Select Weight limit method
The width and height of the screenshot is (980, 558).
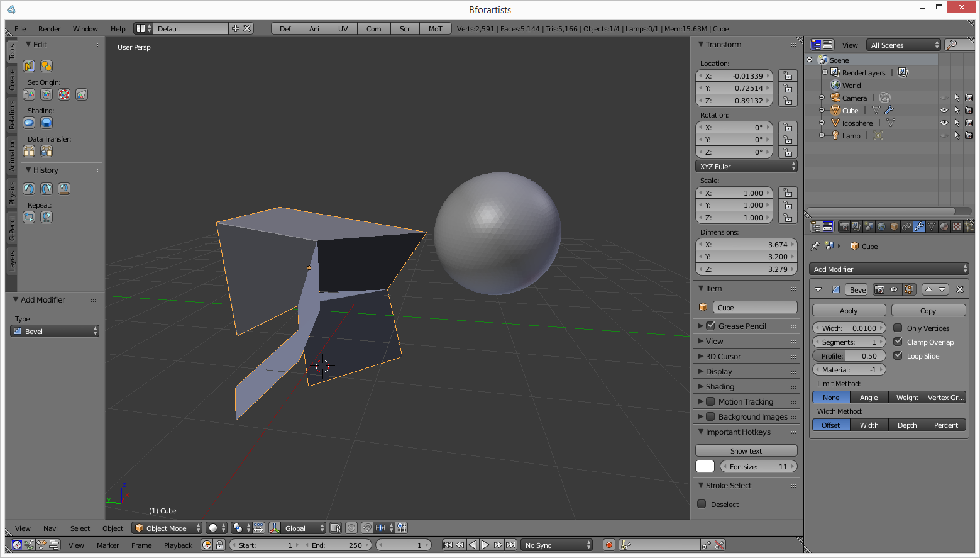point(907,398)
